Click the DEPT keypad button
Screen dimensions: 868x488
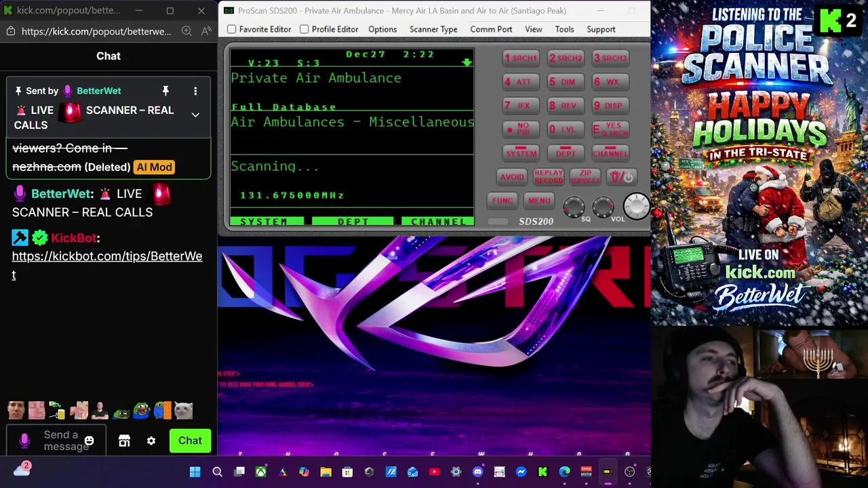point(566,153)
